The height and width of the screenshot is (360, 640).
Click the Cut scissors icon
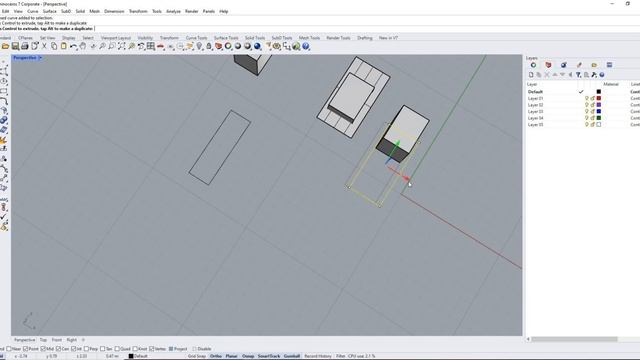pos(44,47)
